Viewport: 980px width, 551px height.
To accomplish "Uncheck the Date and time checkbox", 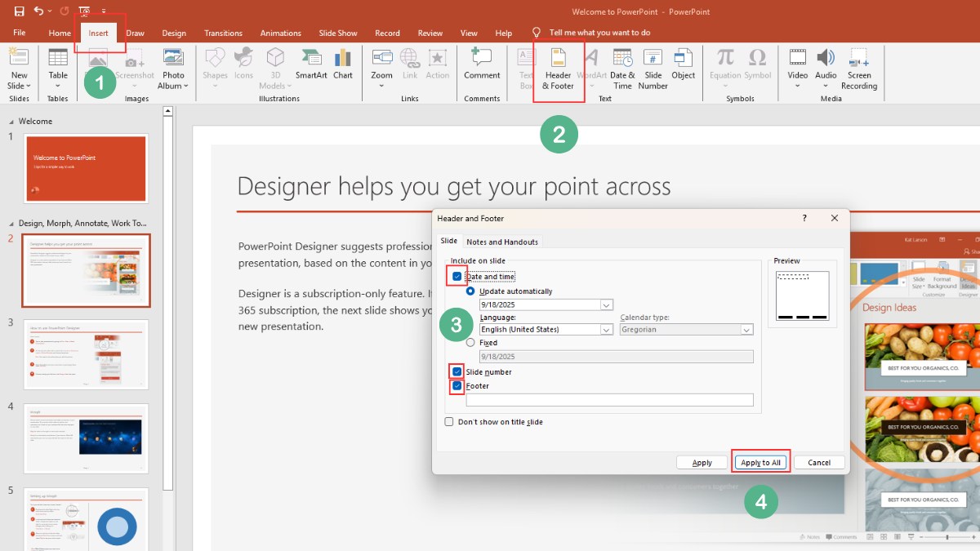I will [x=457, y=276].
